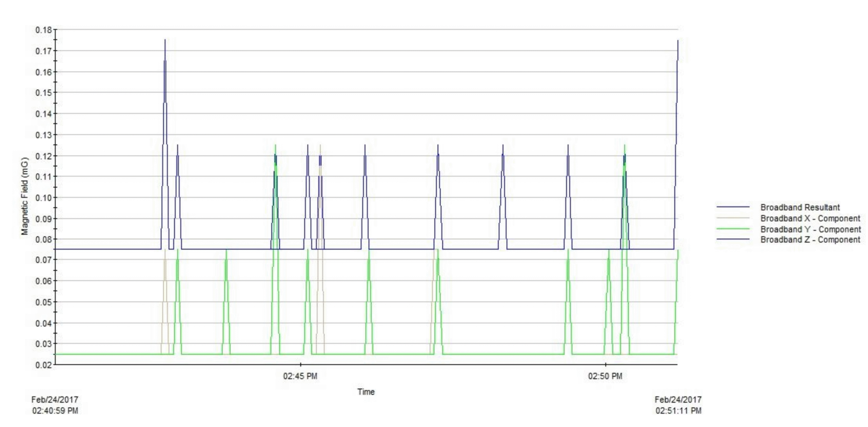Click the Z - Component legend line swatch
The width and height of the screenshot is (868, 427).
[x=733, y=239]
